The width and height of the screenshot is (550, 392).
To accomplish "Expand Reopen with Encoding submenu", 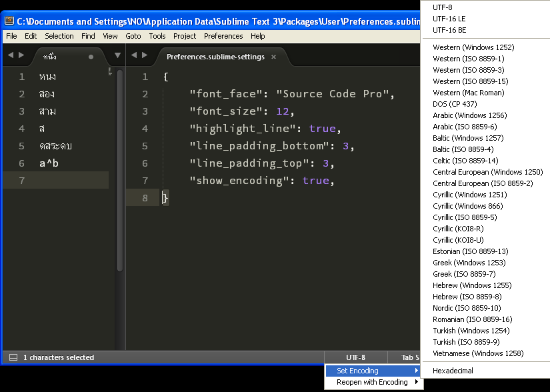I will pos(373,382).
